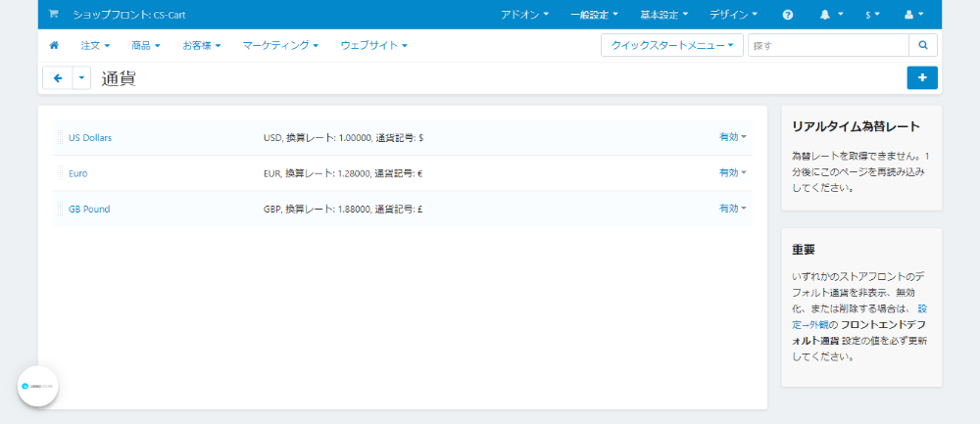The image size is (980, 424).
Task: Open the アドオン menu
Action: pyautogui.click(x=524, y=15)
